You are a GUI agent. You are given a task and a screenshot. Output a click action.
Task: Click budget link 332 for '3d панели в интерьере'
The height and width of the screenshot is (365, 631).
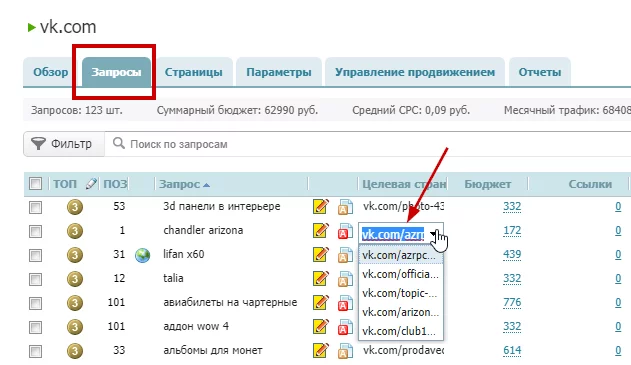[512, 206]
